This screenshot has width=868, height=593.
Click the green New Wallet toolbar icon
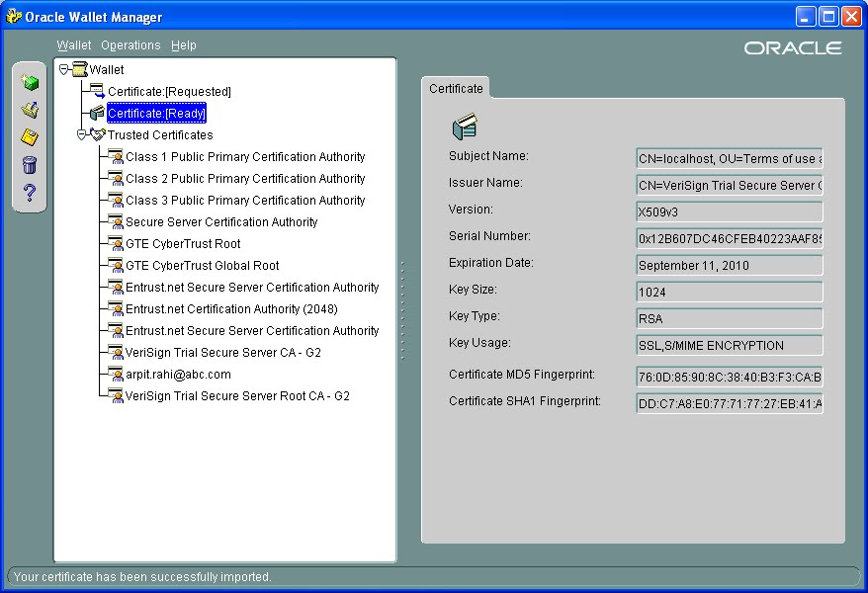[x=30, y=82]
